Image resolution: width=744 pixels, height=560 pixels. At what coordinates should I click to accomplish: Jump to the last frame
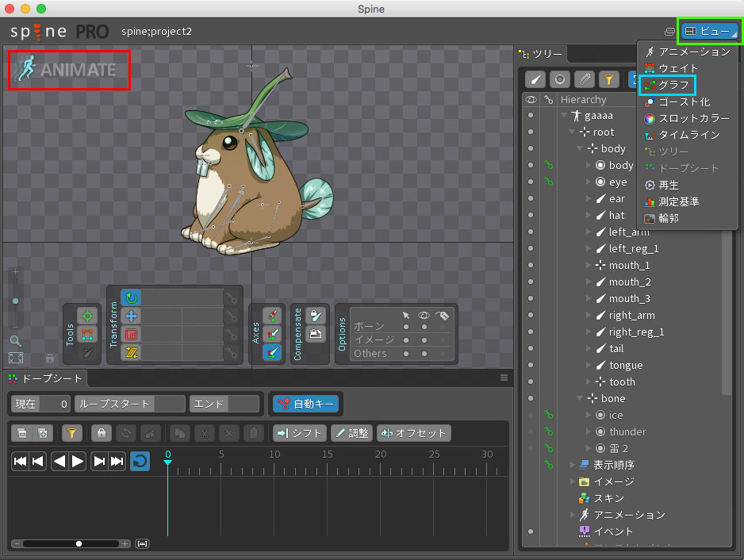[117, 462]
